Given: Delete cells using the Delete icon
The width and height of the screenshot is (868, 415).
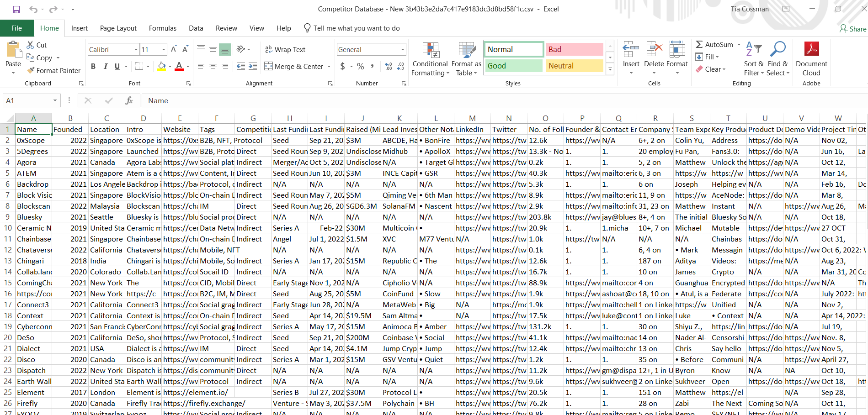Looking at the screenshot, I should pos(654,49).
